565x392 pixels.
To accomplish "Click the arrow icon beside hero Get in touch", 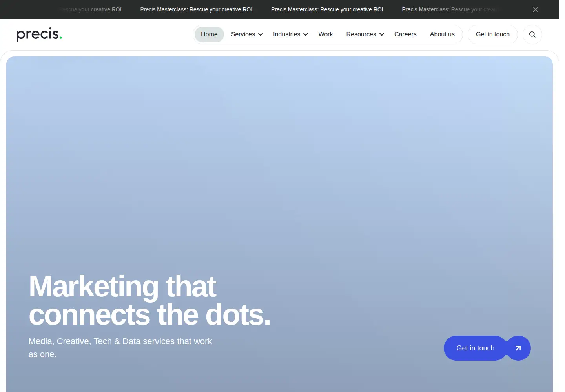I will (x=518, y=348).
